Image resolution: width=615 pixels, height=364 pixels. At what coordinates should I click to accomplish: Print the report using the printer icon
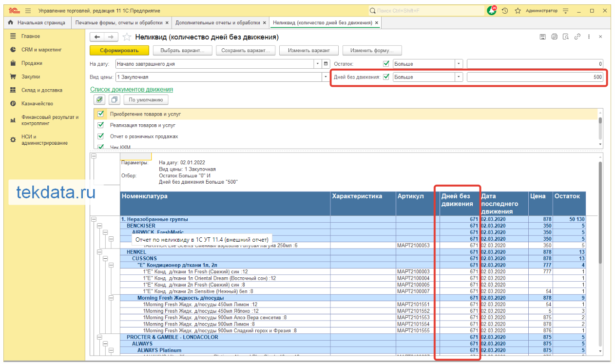coord(554,37)
